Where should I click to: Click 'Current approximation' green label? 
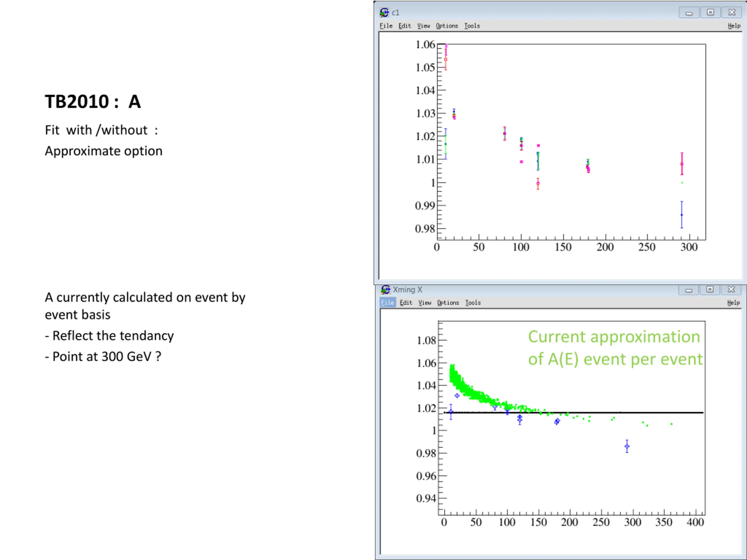point(614,337)
